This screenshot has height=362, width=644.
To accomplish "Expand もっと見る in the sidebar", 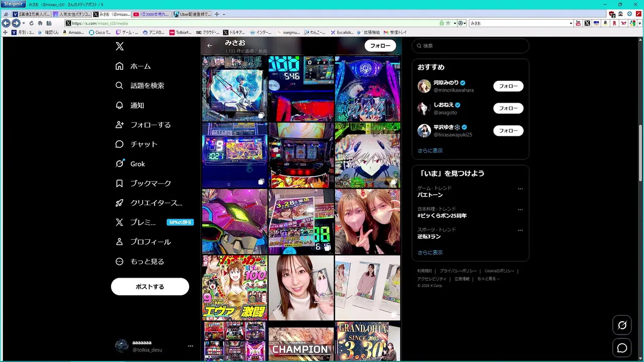I will [x=139, y=261].
